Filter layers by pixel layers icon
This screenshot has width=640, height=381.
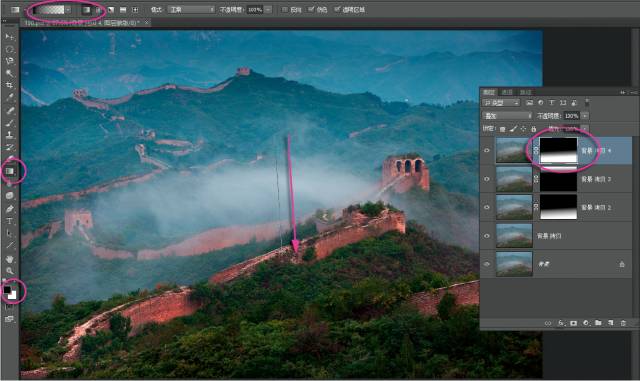point(529,103)
